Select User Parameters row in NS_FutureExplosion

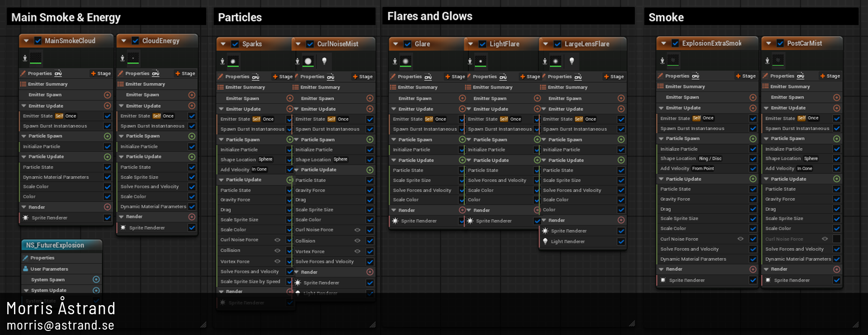click(x=62, y=269)
